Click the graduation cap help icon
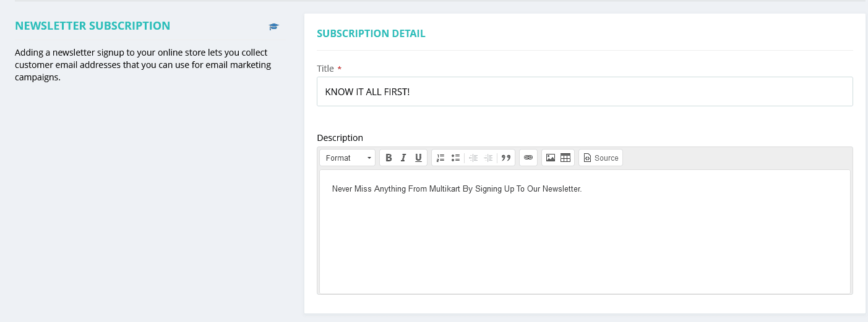 [273, 27]
